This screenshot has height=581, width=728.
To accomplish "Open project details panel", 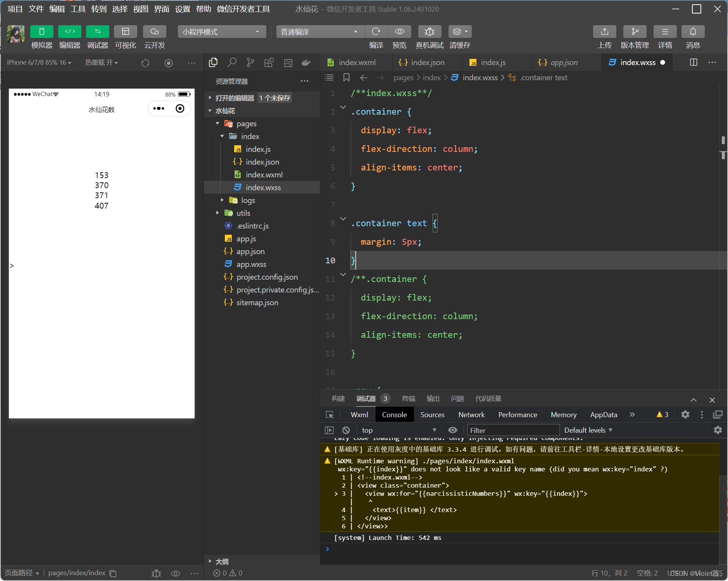I will 665,31.
